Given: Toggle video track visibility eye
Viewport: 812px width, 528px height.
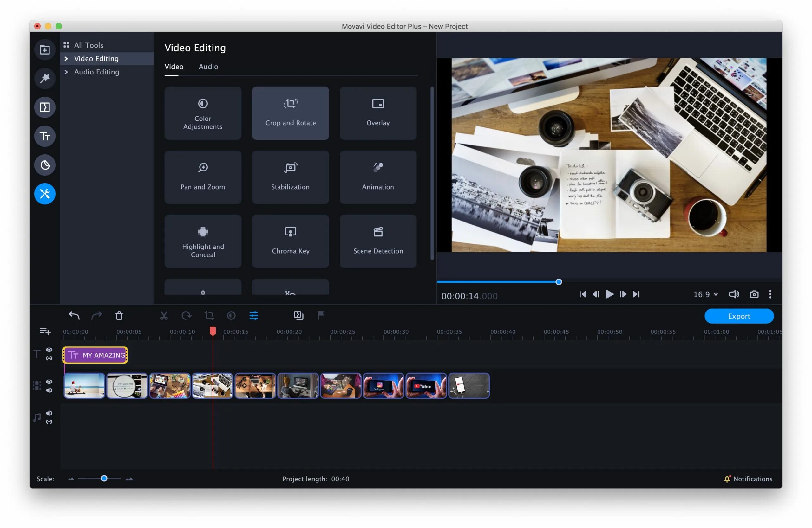Looking at the screenshot, I should click(49, 382).
